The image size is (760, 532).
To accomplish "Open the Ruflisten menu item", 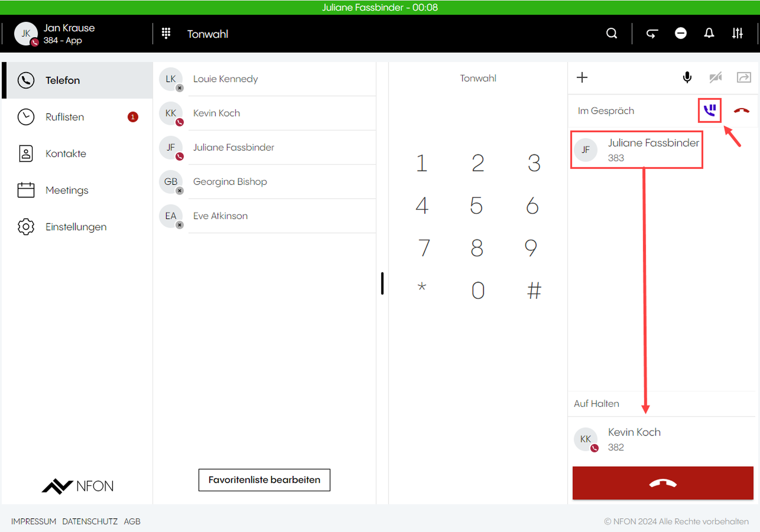I will coord(65,117).
